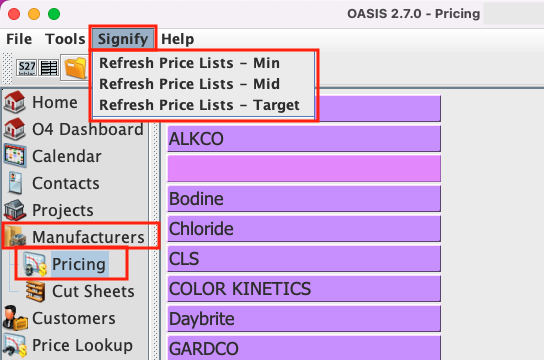Choose Refresh Price Lists – Target
This screenshot has height=360, width=544.
[x=199, y=105]
